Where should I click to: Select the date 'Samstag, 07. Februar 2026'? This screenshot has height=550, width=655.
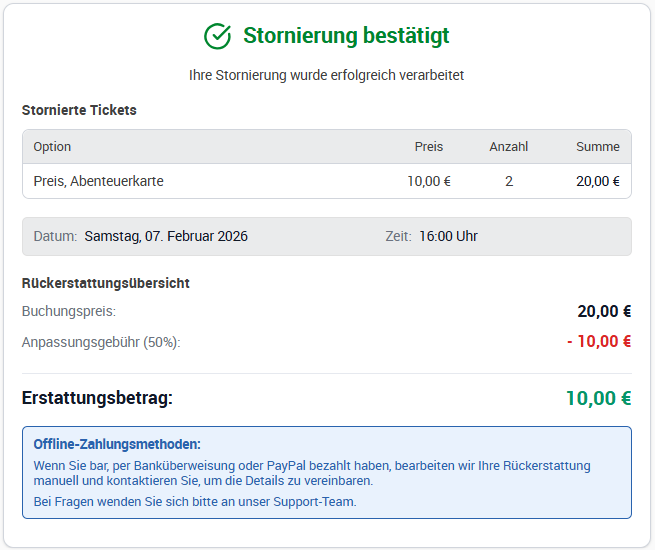[166, 236]
